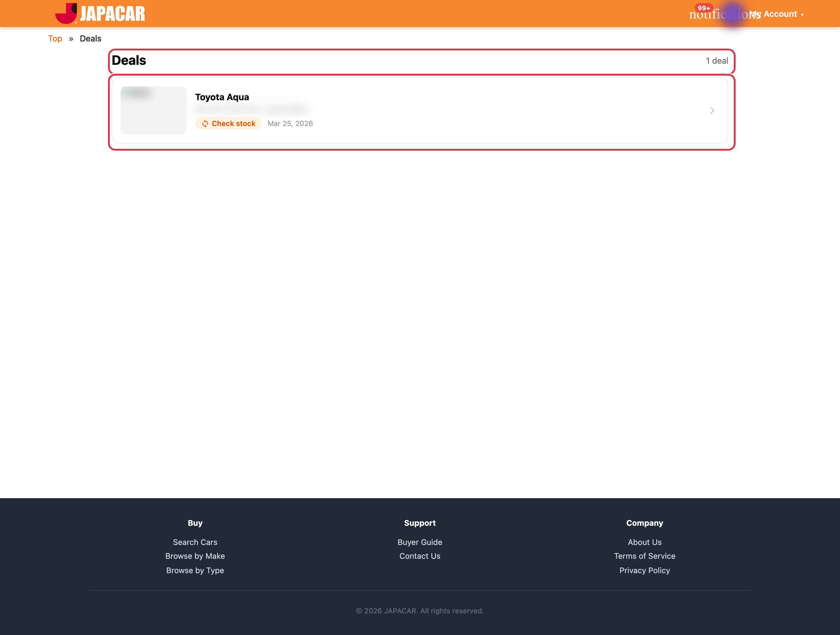Viewport: 840px width, 635px height.
Task: Click the Company footer heading
Action: tap(645, 523)
